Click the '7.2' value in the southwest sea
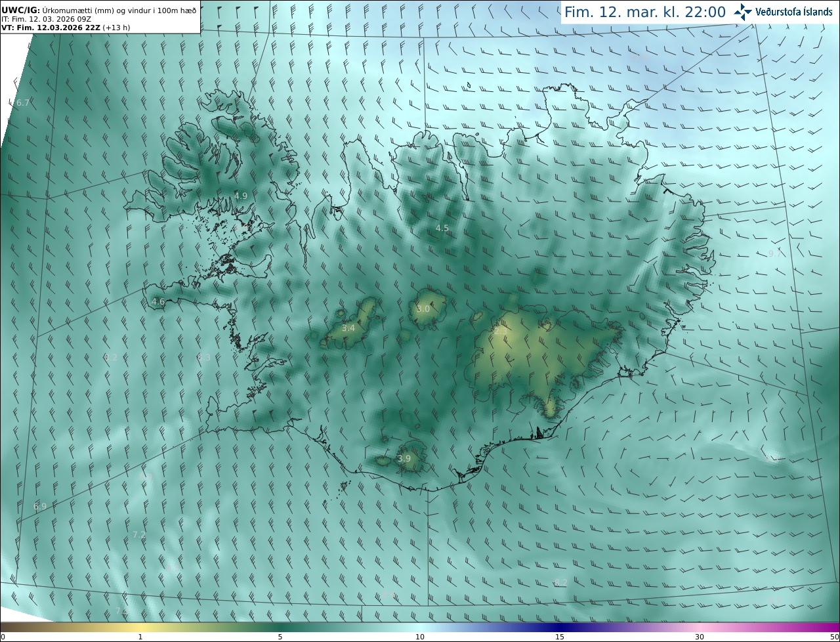This screenshot has height=642, width=840. (x=139, y=535)
